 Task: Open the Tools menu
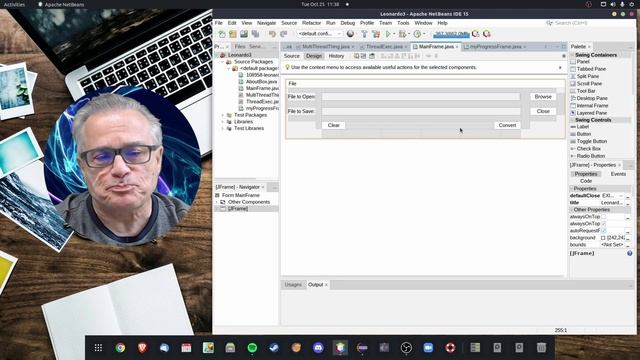pyautogui.click(x=403, y=23)
